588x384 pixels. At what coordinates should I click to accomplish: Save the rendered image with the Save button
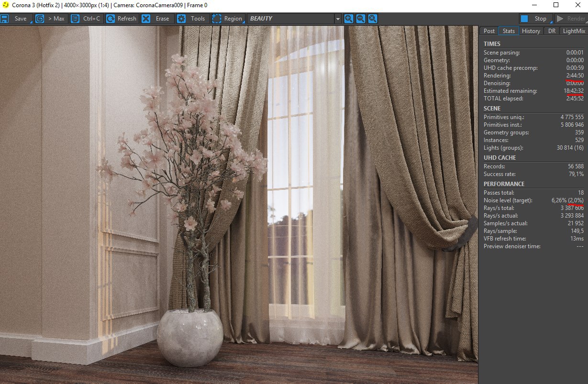(x=16, y=19)
